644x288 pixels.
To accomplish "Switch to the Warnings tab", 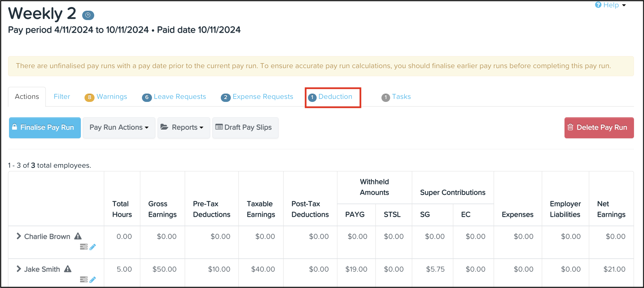I will [x=111, y=97].
